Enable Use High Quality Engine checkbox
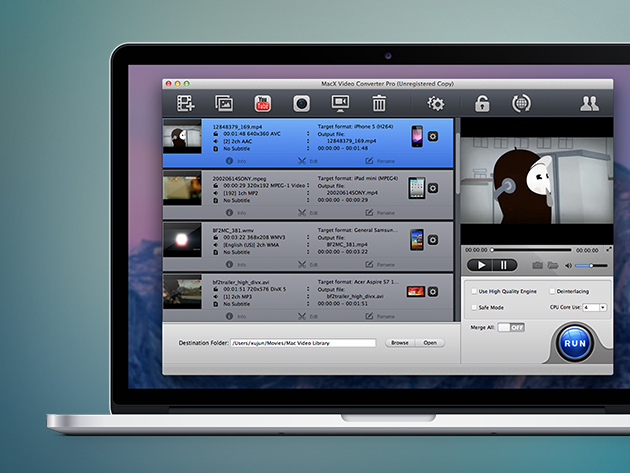This screenshot has height=473, width=630. click(x=474, y=291)
